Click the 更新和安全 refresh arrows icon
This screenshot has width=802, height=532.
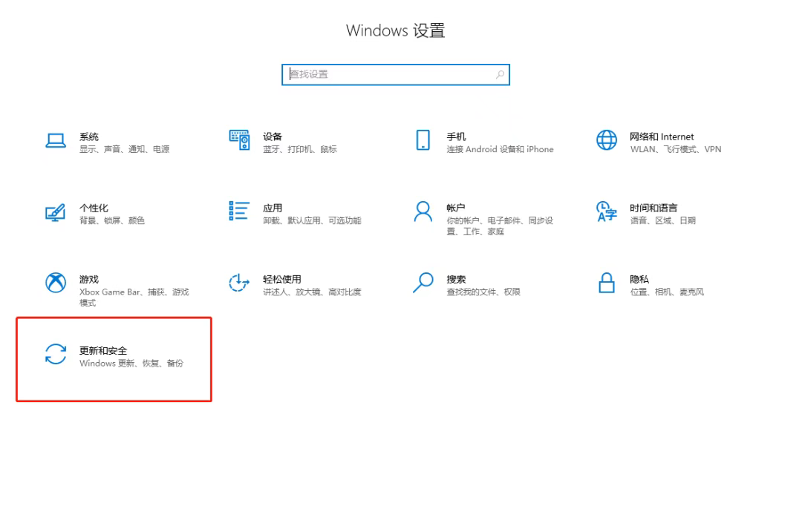point(55,354)
